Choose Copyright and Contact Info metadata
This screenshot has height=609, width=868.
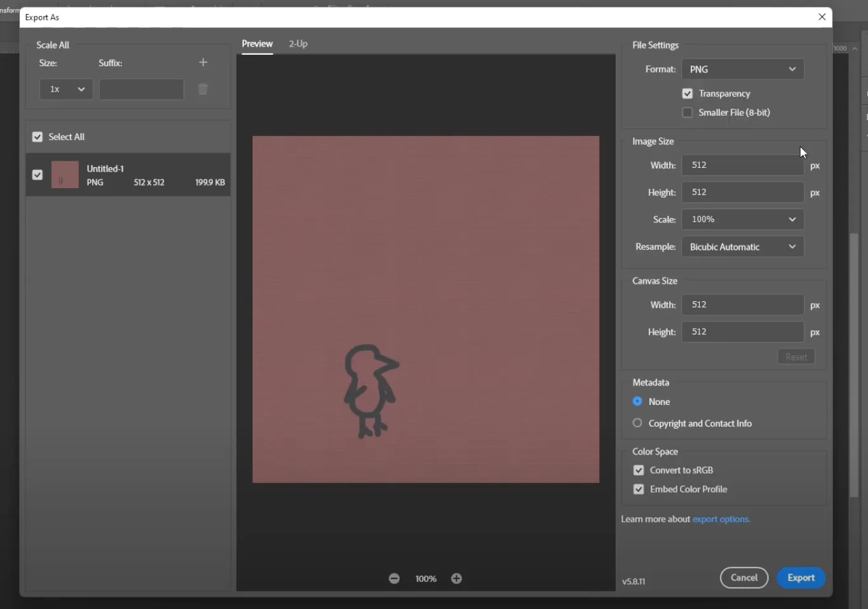(637, 423)
